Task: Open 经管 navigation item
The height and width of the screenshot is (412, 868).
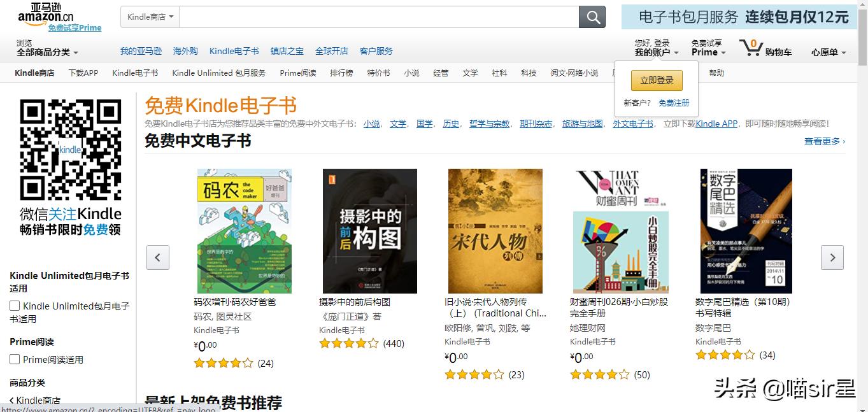Action: pyautogui.click(x=441, y=73)
